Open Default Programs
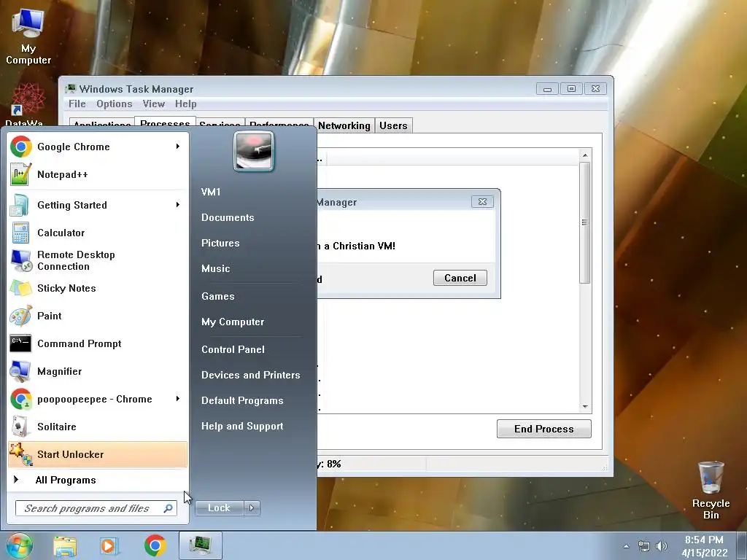This screenshot has height=560, width=747. (x=242, y=401)
